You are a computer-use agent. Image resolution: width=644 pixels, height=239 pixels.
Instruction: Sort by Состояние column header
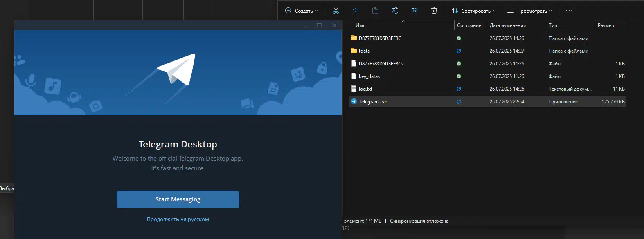tap(469, 25)
